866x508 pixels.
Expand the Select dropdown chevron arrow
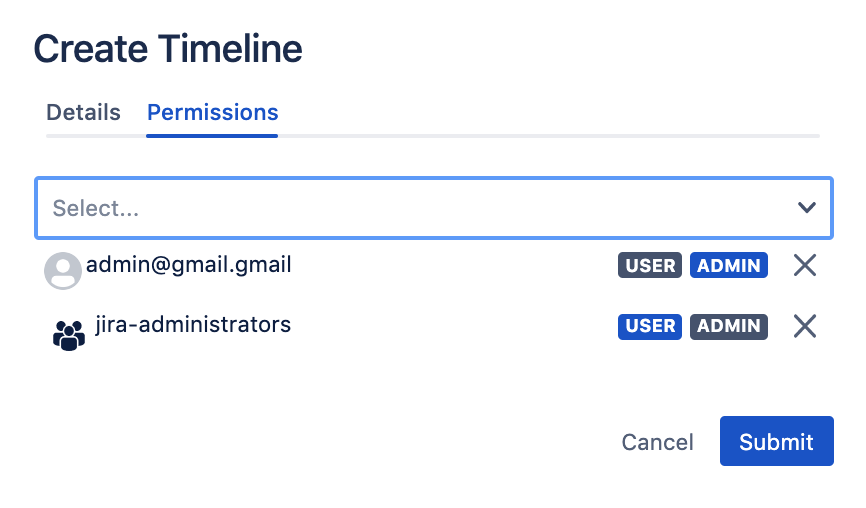tap(807, 208)
